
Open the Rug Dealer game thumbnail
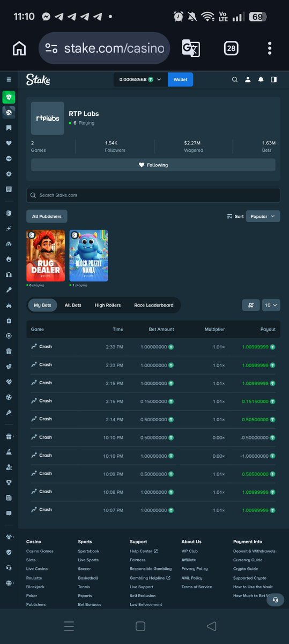(x=46, y=255)
